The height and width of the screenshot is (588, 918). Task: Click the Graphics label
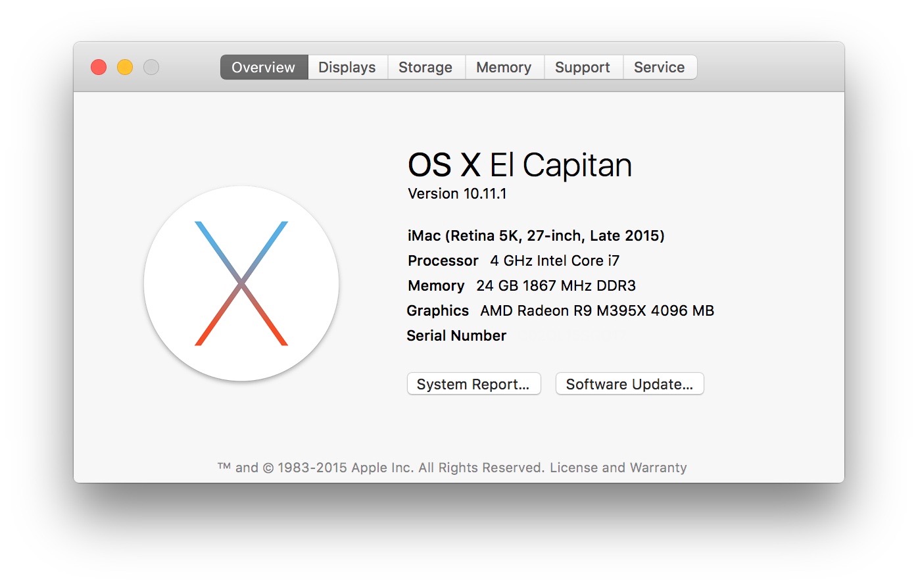pos(438,311)
